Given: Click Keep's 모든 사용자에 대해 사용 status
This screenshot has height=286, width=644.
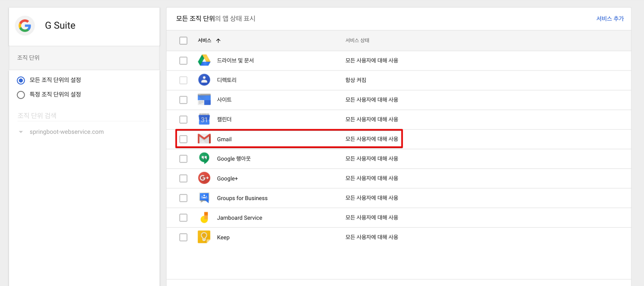Looking at the screenshot, I should [372, 237].
